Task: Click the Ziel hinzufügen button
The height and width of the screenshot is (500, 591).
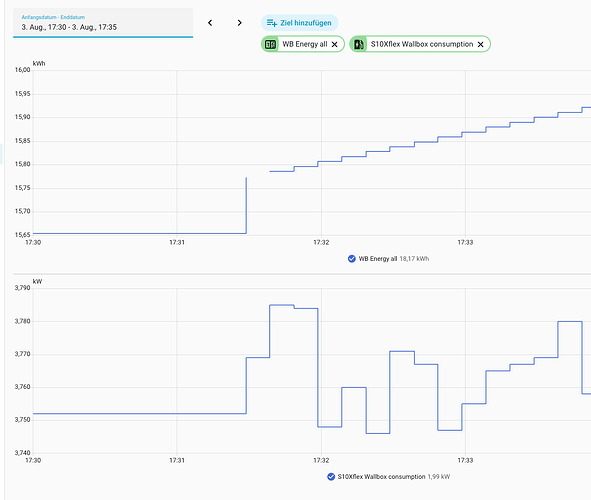Action: tap(299, 23)
